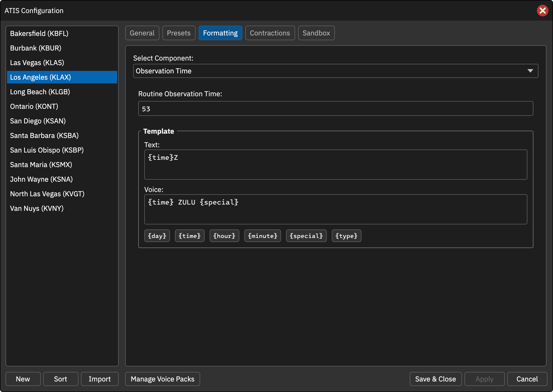Click the Routine Observation Time field
The height and width of the screenshot is (392, 553).
(336, 109)
